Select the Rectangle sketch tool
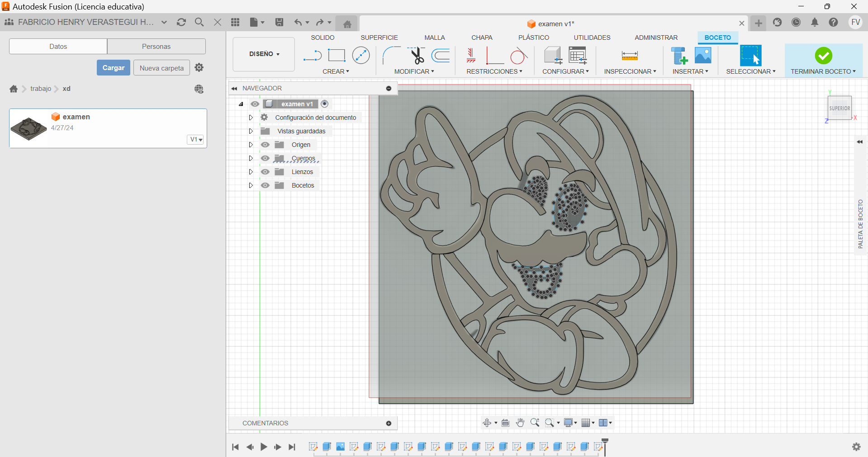Viewport: 868px width, 457px height. tap(336, 56)
